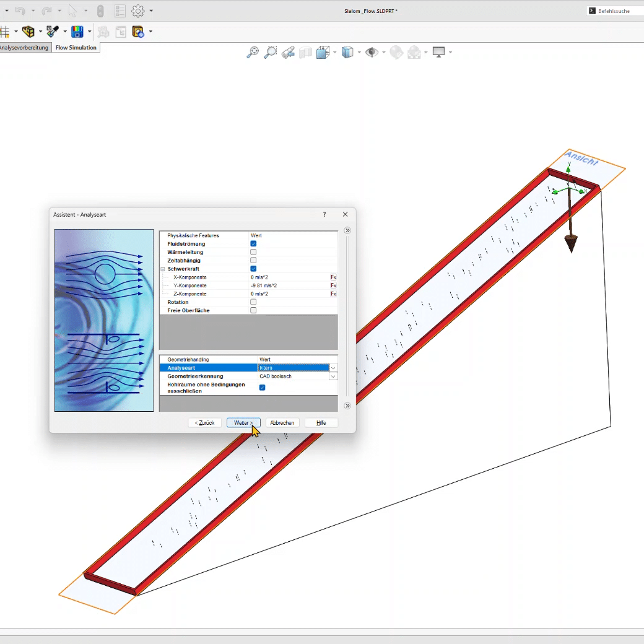Click the Weiter button

point(243,422)
